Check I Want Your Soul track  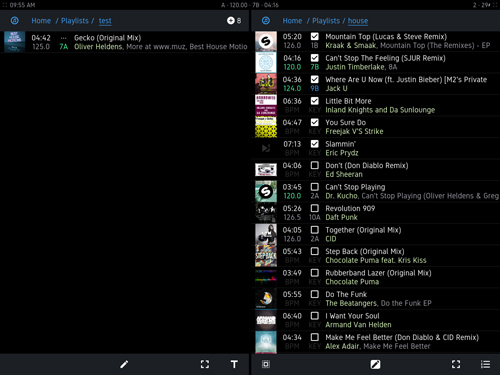[x=314, y=316]
